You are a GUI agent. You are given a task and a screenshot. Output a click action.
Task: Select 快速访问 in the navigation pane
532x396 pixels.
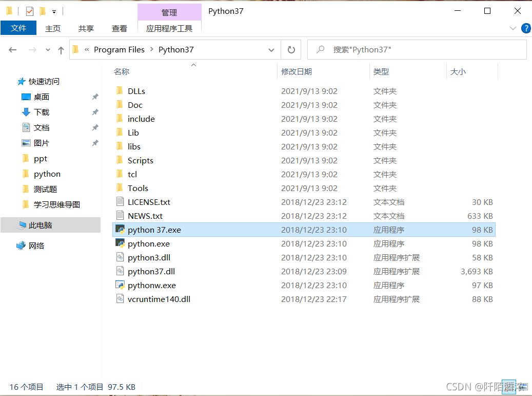coord(44,82)
